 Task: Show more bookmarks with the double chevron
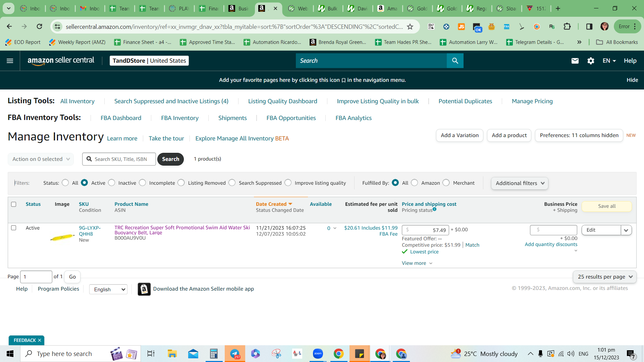point(579,42)
